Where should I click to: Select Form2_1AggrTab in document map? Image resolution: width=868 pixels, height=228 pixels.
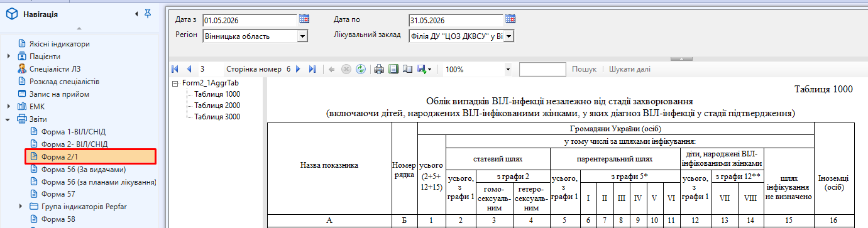coord(210,83)
